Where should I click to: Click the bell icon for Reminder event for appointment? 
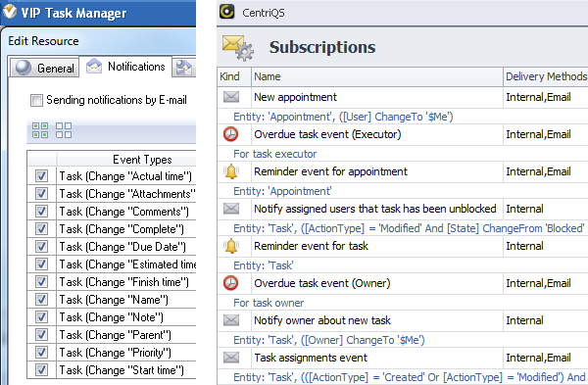point(231,171)
